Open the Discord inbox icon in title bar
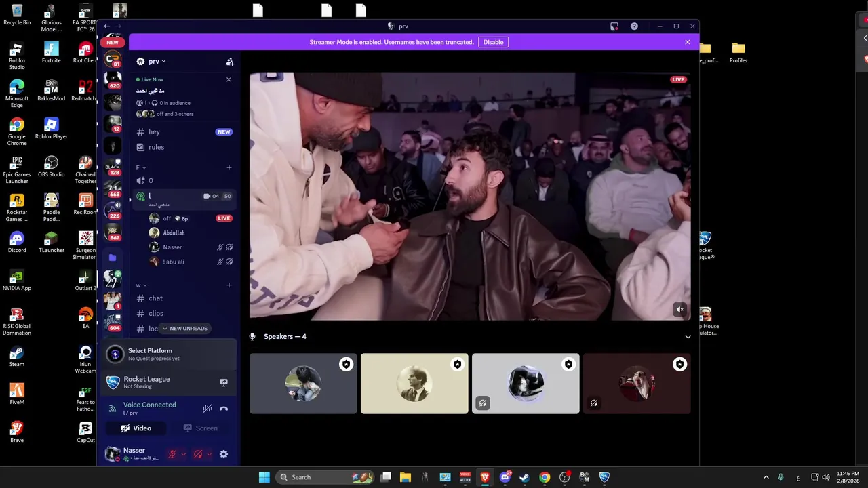This screenshot has width=868, height=488. point(614,26)
